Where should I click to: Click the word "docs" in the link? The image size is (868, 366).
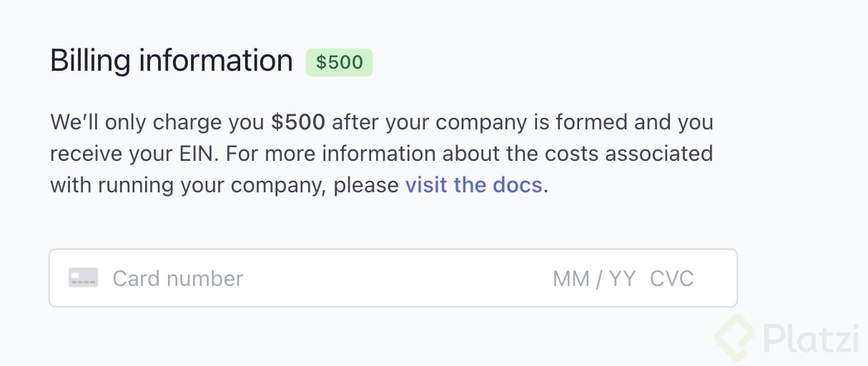point(517,185)
